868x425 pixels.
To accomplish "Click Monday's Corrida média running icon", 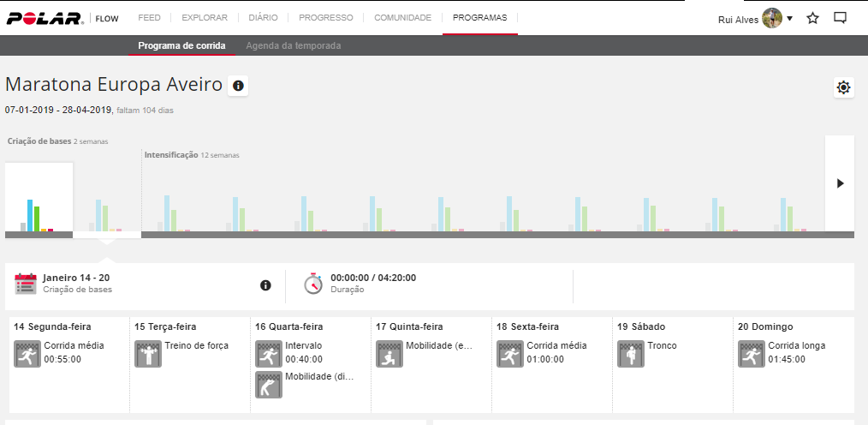I will click(x=27, y=353).
